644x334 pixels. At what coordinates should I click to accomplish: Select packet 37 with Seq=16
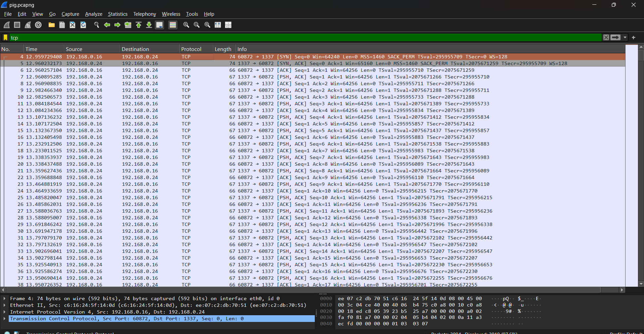(313, 278)
